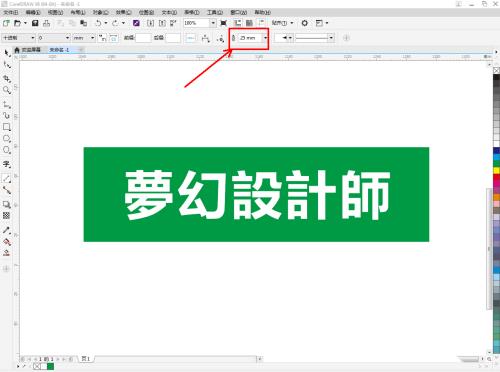Save the document with the disk icon
The width and height of the screenshot is (500, 372).
(x=35, y=23)
